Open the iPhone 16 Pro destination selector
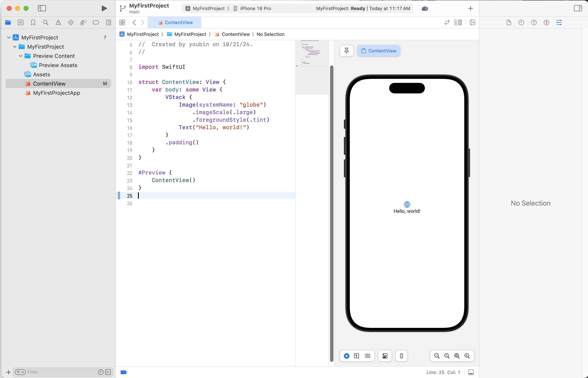588x378 pixels. (255, 9)
